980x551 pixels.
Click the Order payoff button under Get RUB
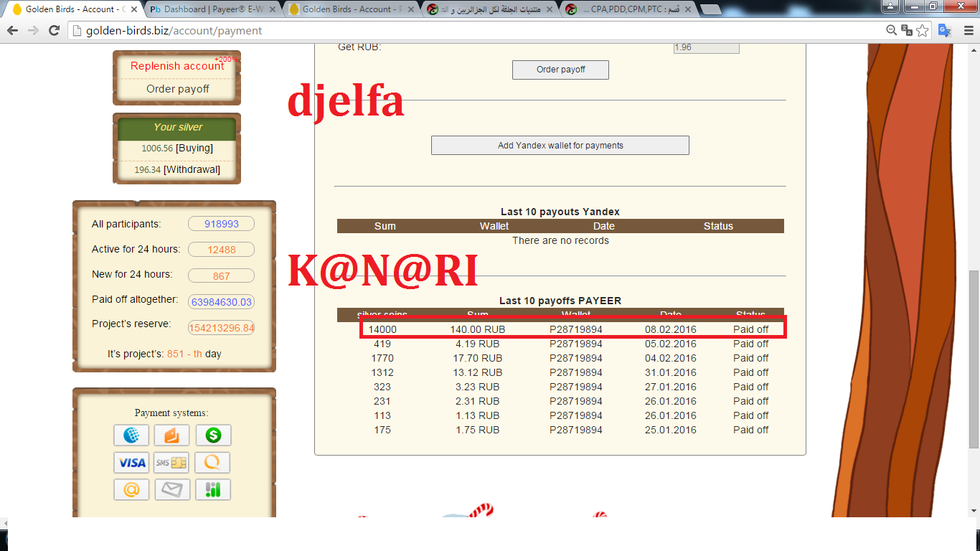560,70
